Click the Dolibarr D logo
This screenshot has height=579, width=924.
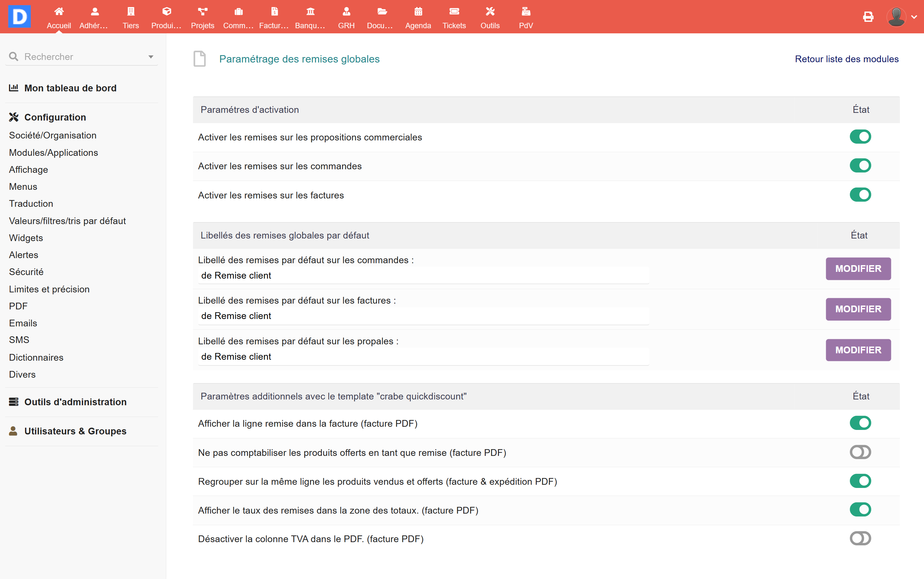[x=20, y=16]
